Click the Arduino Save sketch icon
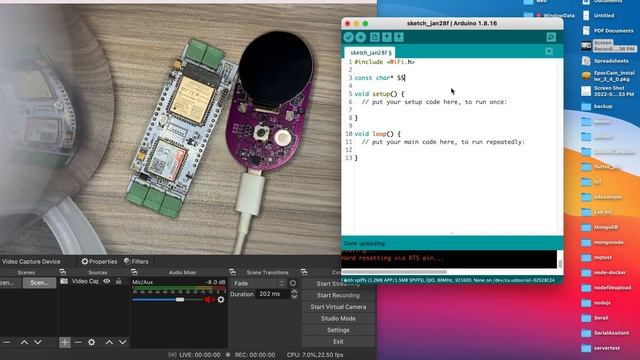640x360 pixels. click(x=399, y=37)
